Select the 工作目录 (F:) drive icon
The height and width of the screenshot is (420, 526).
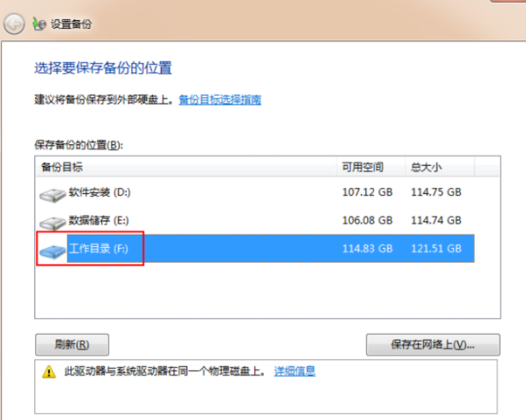click(52, 251)
